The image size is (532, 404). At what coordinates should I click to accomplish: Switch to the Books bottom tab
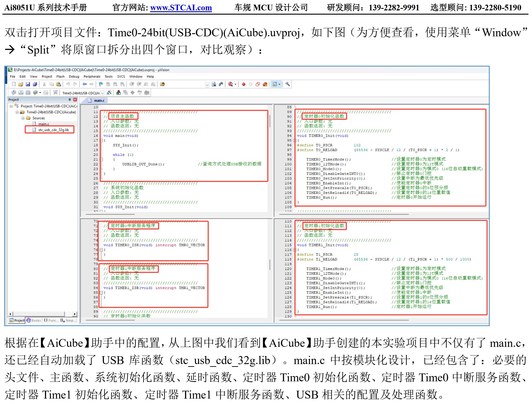pyautogui.click(x=33, y=320)
